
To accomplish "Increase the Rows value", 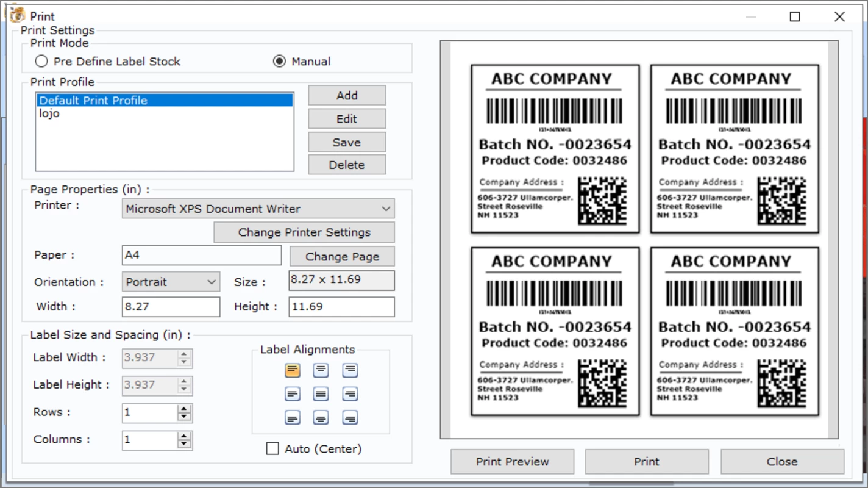I will [184, 409].
